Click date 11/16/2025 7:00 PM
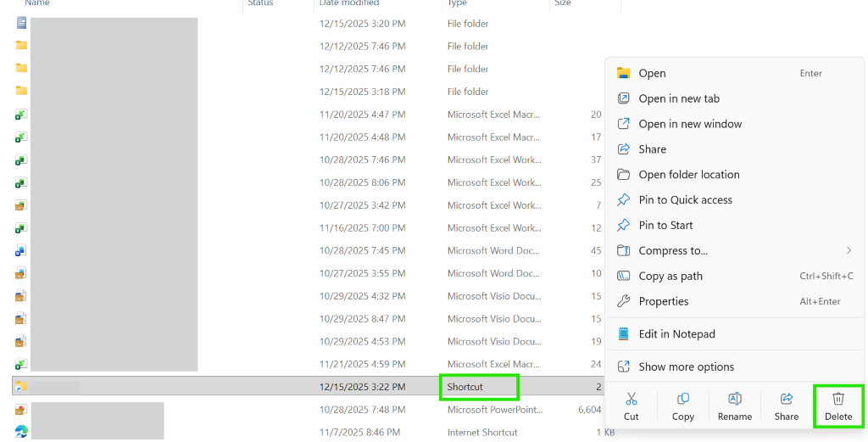Image resolution: width=868 pixels, height=442 pixels. coord(362,227)
